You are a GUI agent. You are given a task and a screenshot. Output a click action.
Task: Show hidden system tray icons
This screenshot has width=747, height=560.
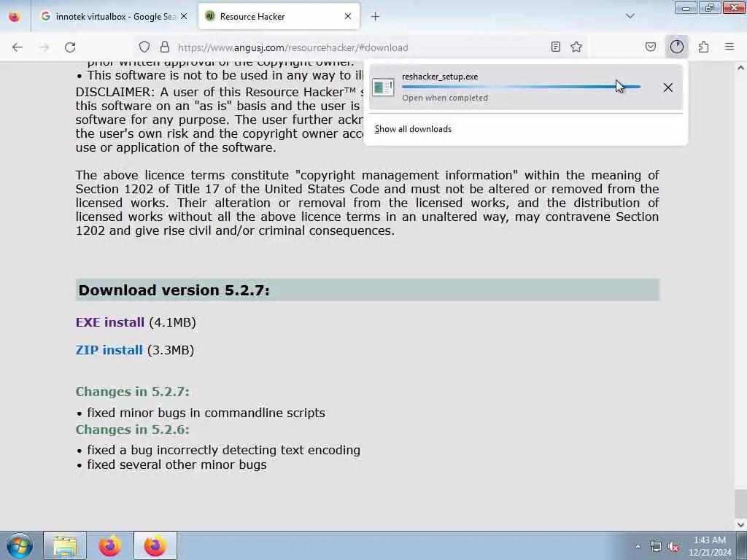[638, 546]
